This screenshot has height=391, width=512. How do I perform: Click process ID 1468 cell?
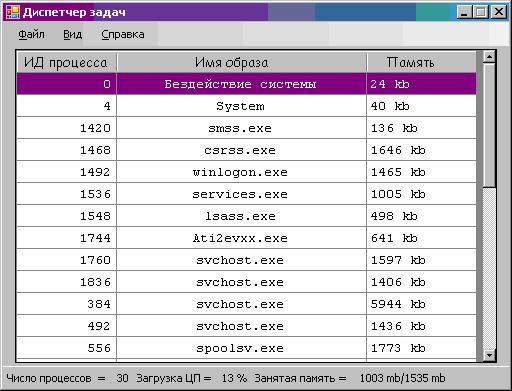click(x=66, y=150)
